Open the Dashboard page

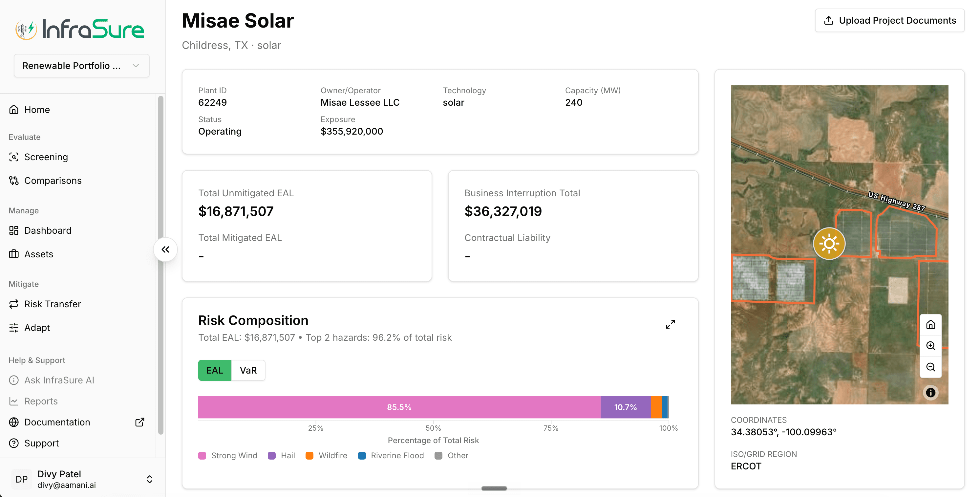[48, 230]
